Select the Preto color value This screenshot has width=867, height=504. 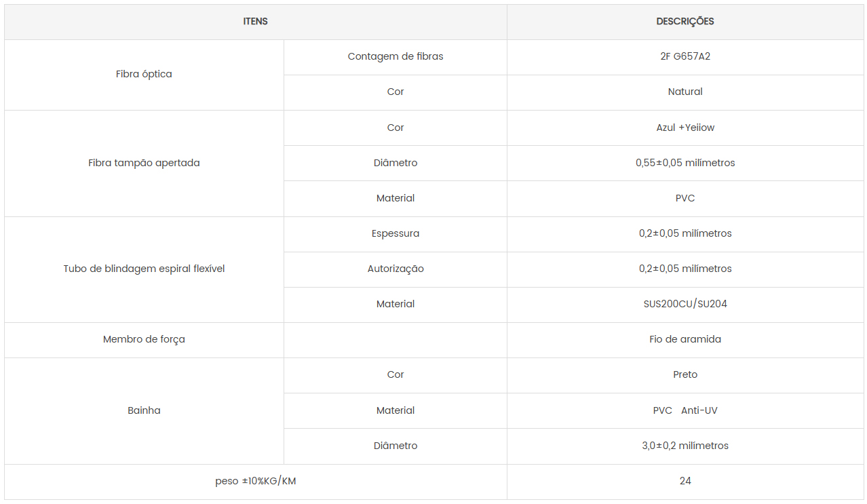pyautogui.click(x=685, y=375)
